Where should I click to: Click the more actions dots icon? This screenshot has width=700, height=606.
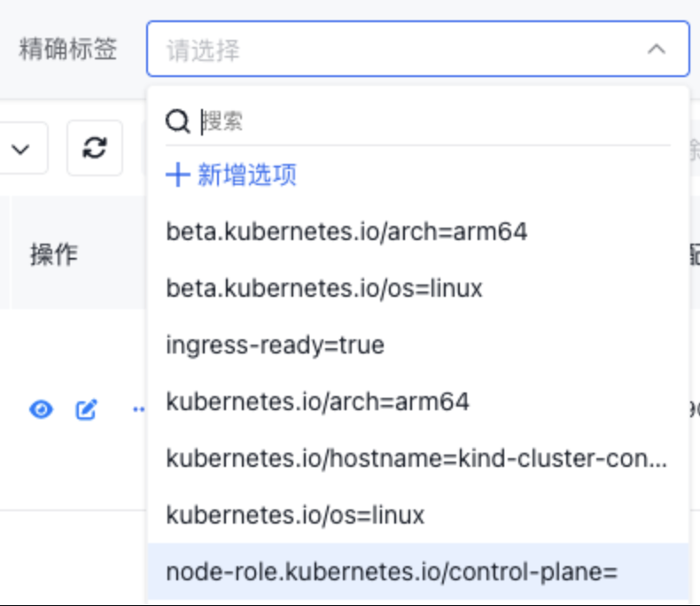pyautogui.click(x=138, y=409)
